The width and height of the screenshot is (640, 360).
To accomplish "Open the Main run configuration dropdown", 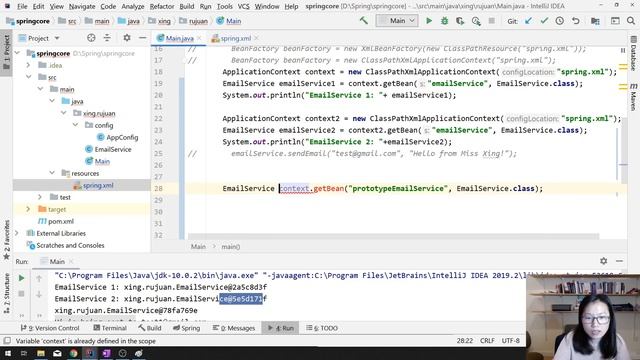I will point(397,21).
